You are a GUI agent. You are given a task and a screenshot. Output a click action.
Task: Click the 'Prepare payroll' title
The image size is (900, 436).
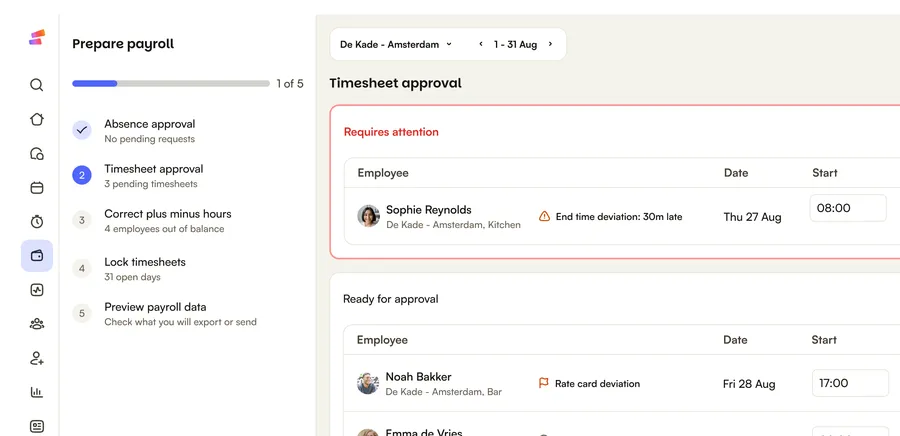pyautogui.click(x=123, y=44)
